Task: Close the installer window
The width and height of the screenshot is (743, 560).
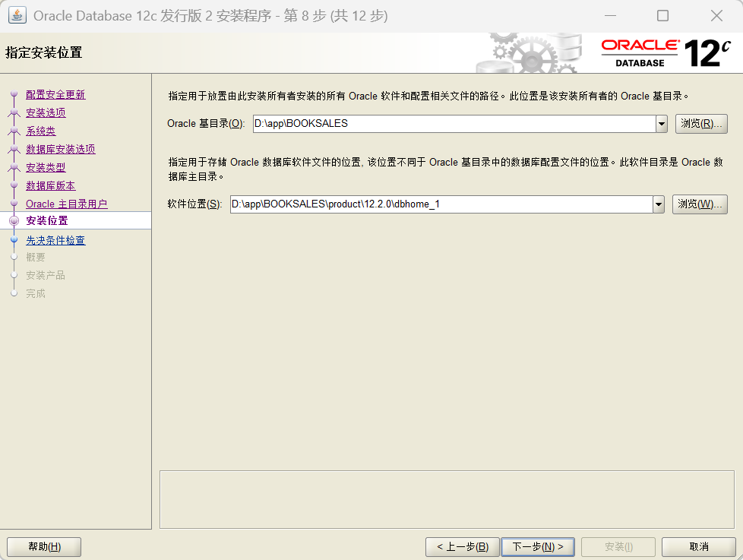Action: (x=716, y=16)
